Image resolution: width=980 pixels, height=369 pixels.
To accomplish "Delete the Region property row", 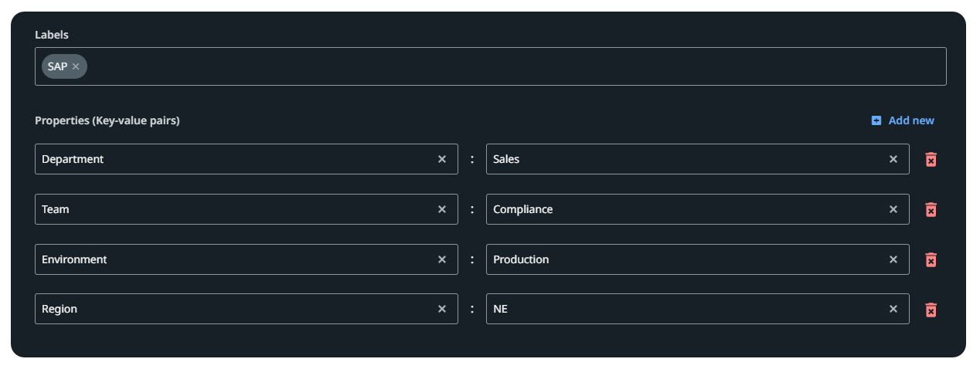I will tap(931, 310).
